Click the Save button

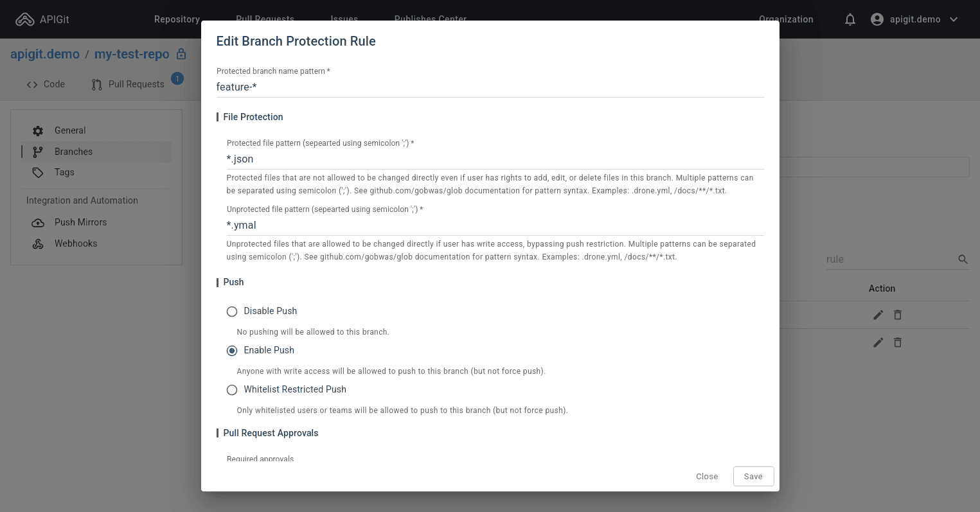[x=753, y=476]
